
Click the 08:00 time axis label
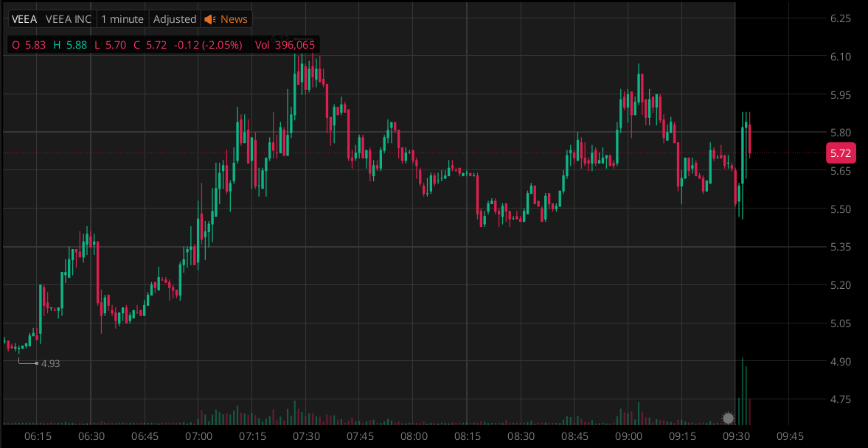pyautogui.click(x=414, y=436)
